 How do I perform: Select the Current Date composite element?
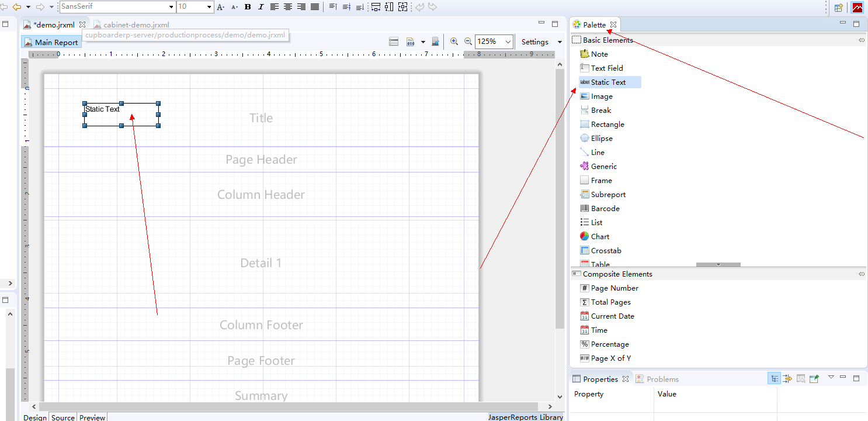pos(607,316)
